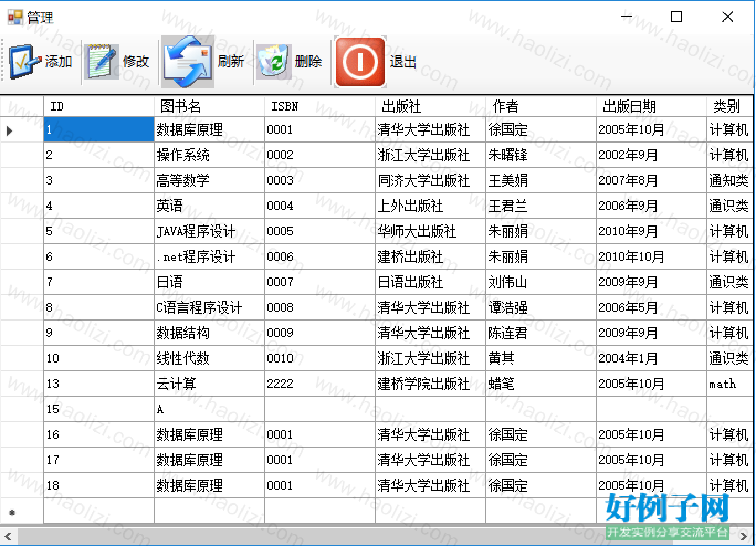Select row header with the current-row arrow
This screenshot has height=546, width=756.
click(x=22, y=130)
